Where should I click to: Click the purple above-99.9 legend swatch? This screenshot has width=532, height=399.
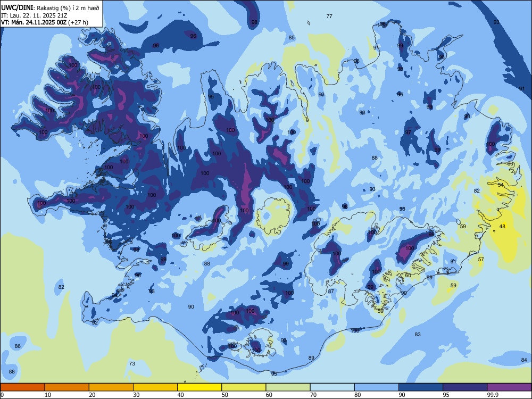(509, 387)
